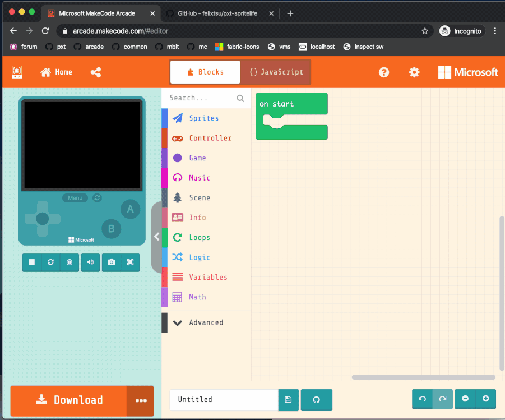Image resolution: width=505 pixels, height=420 pixels.
Task: Open the forum bookmark
Action: pos(24,47)
